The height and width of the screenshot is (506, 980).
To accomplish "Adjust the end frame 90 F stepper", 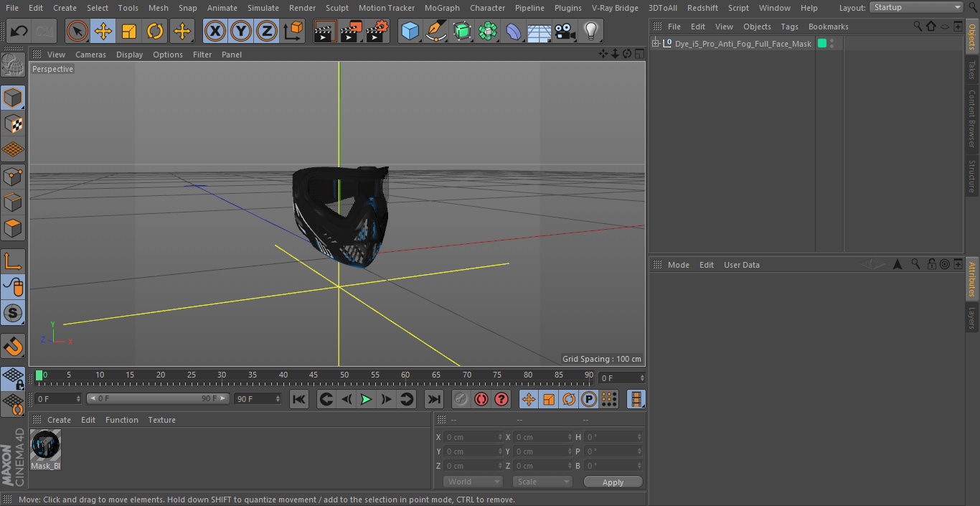I will (278, 399).
